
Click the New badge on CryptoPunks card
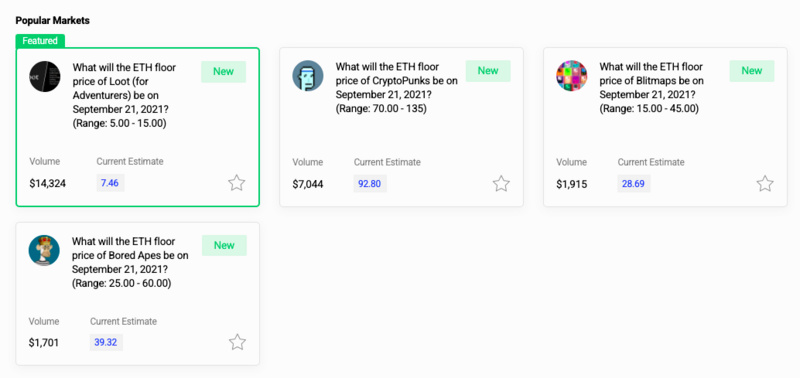click(x=488, y=71)
